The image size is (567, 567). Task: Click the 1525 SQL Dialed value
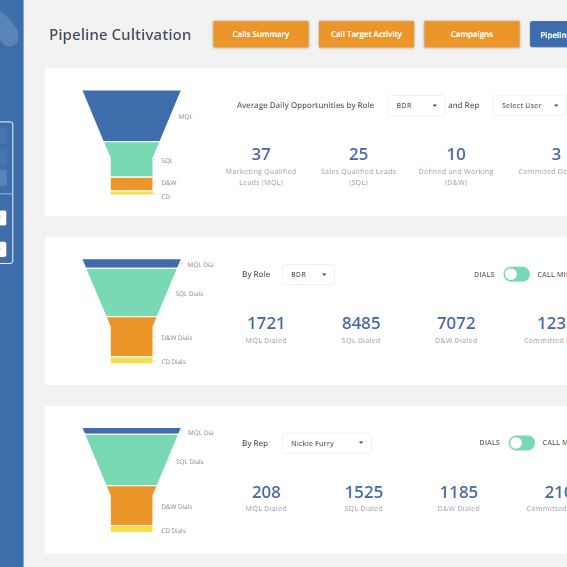364,492
